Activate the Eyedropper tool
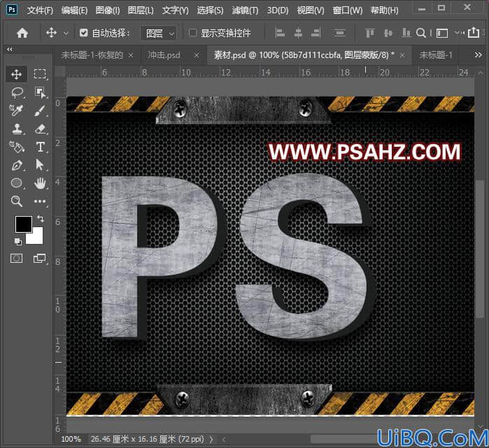 (16, 110)
